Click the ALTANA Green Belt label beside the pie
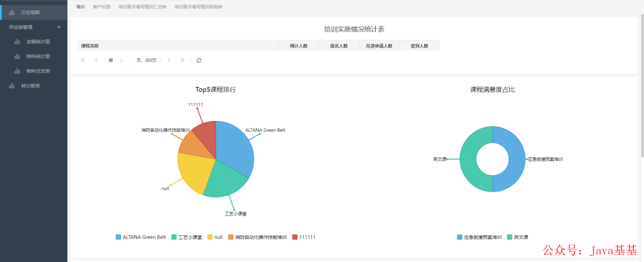Image resolution: width=644 pixels, height=262 pixels. 265,130
